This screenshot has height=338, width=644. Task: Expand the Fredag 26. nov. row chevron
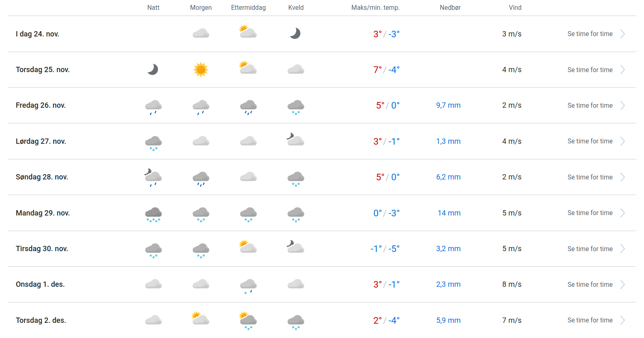coord(622,106)
